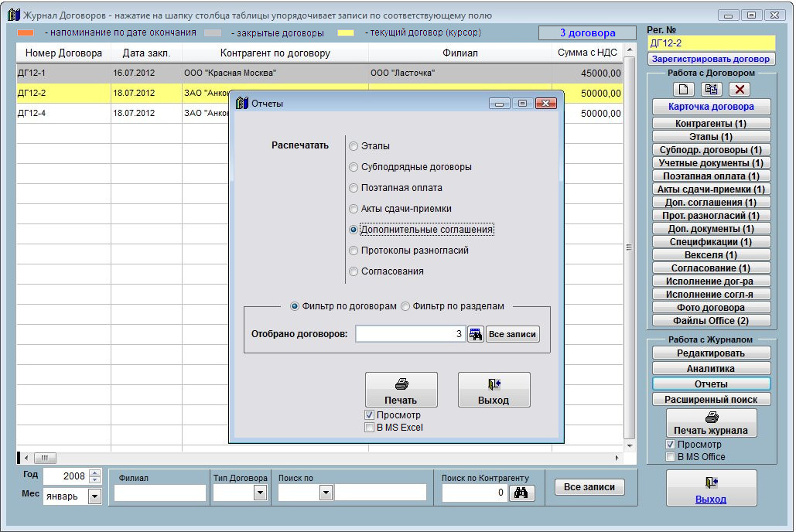Open Карточка договора
The width and height of the screenshot is (796, 532).
pyautogui.click(x=711, y=107)
